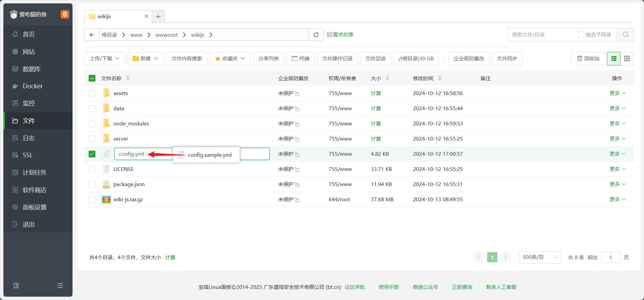Collapse the sidebar menu icon
Screen dimensions: 644x300
point(16,286)
